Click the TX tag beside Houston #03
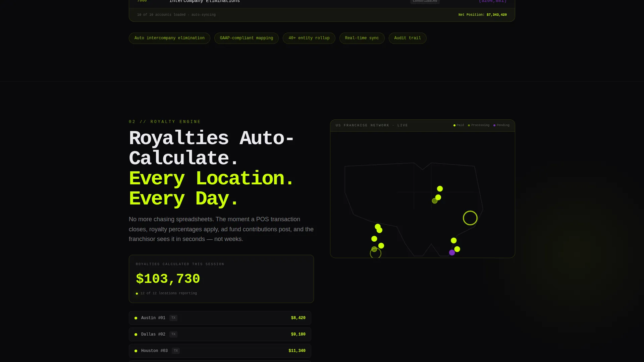 pos(176,351)
